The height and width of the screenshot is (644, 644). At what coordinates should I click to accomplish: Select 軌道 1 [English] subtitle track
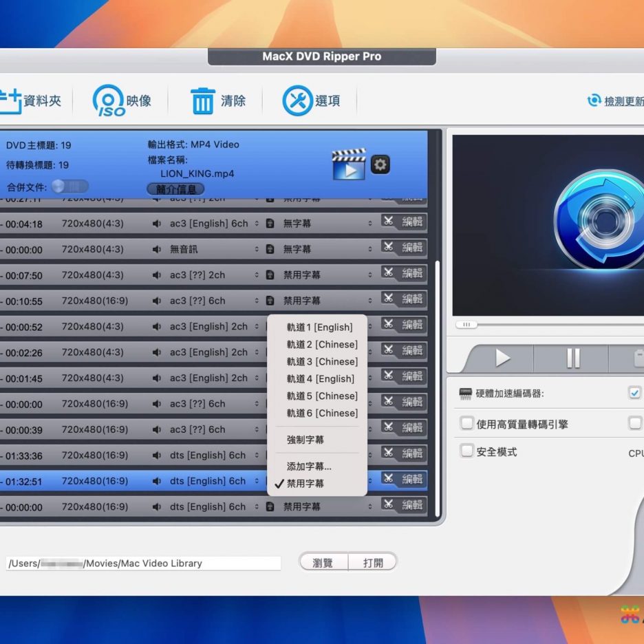tap(319, 328)
